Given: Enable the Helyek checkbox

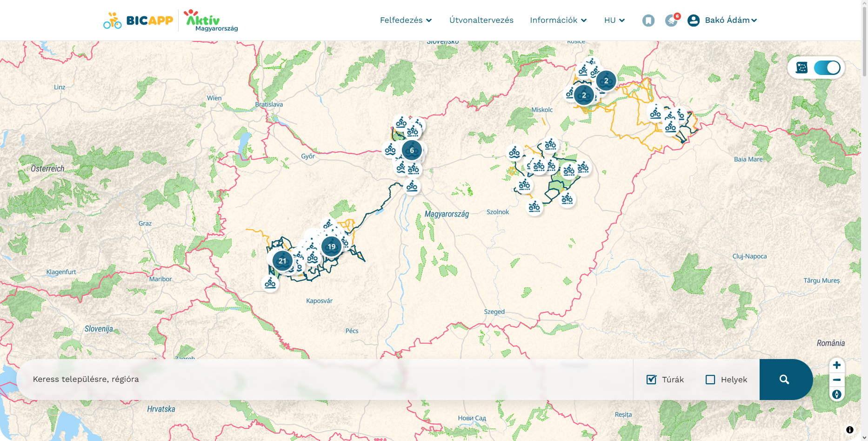Looking at the screenshot, I should pos(710,380).
